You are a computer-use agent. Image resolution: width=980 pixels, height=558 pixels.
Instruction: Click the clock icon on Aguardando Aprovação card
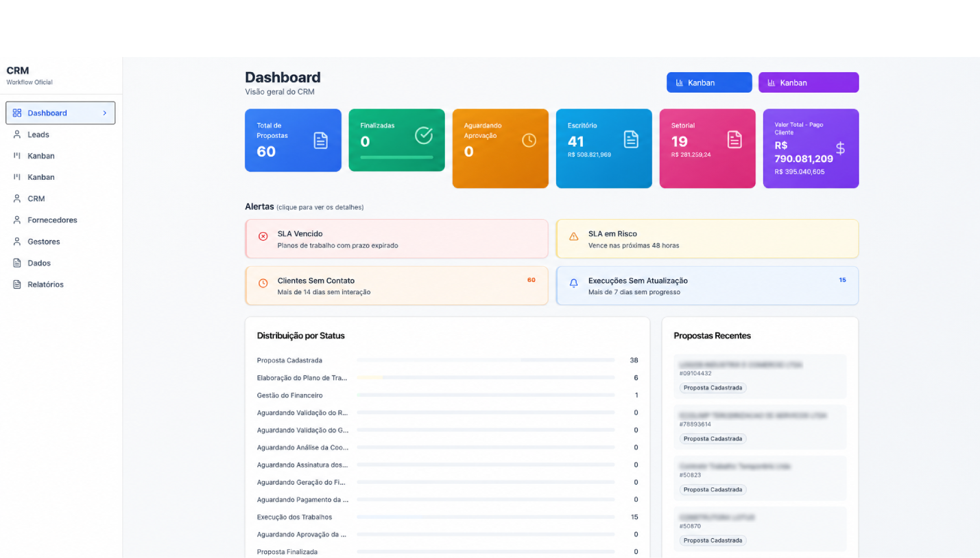pyautogui.click(x=529, y=140)
